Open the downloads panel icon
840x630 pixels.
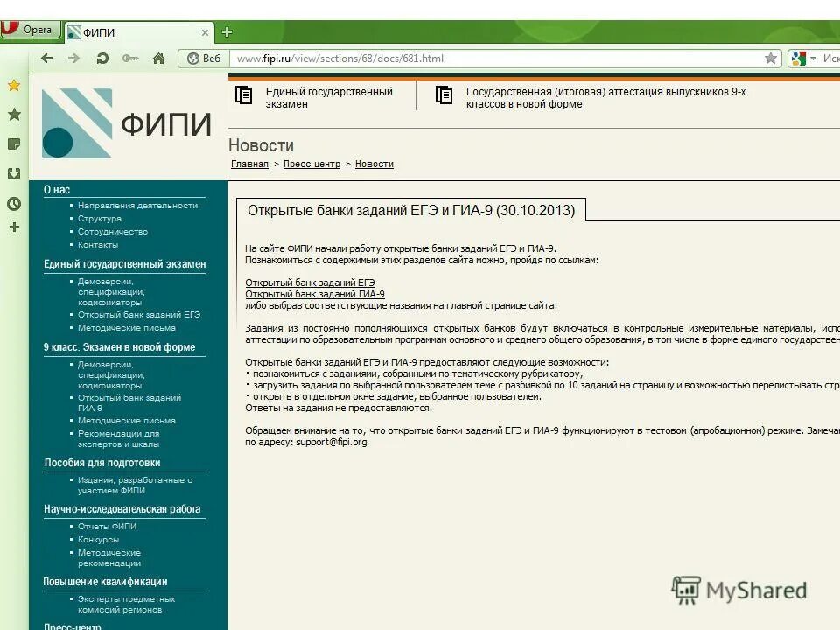pos(14,173)
